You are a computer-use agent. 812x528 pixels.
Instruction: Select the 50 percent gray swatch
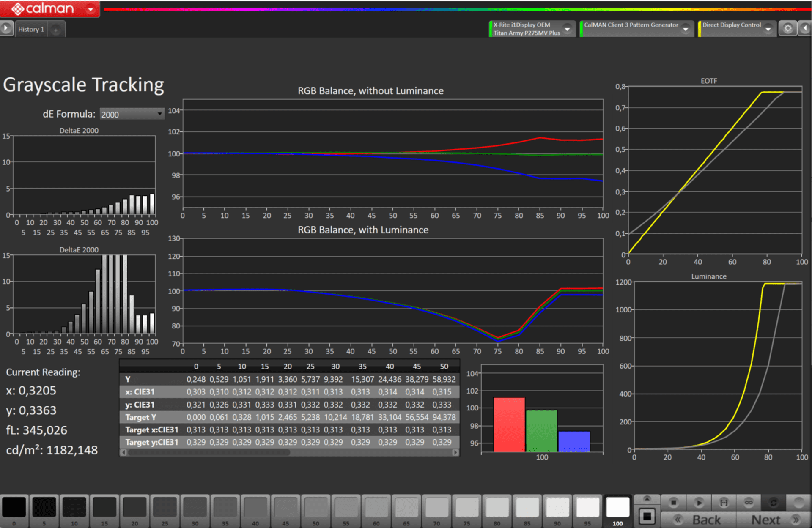tap(316, 507)
